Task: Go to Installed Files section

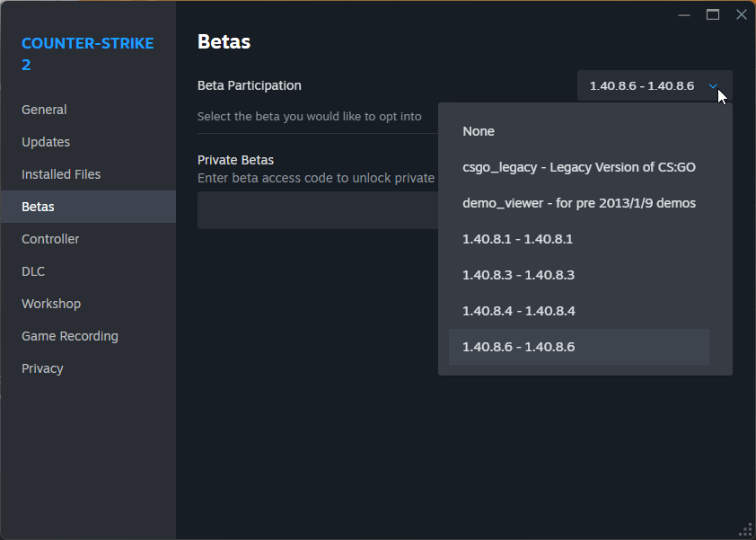Action: [x=61, y=174]
